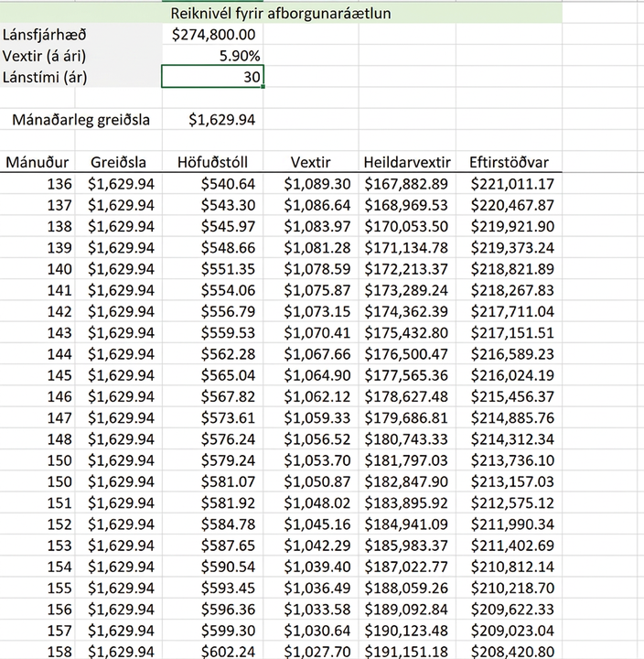Select balance cell $214,312.34
This screenshot has width=644, height=659.
point(509,439)
